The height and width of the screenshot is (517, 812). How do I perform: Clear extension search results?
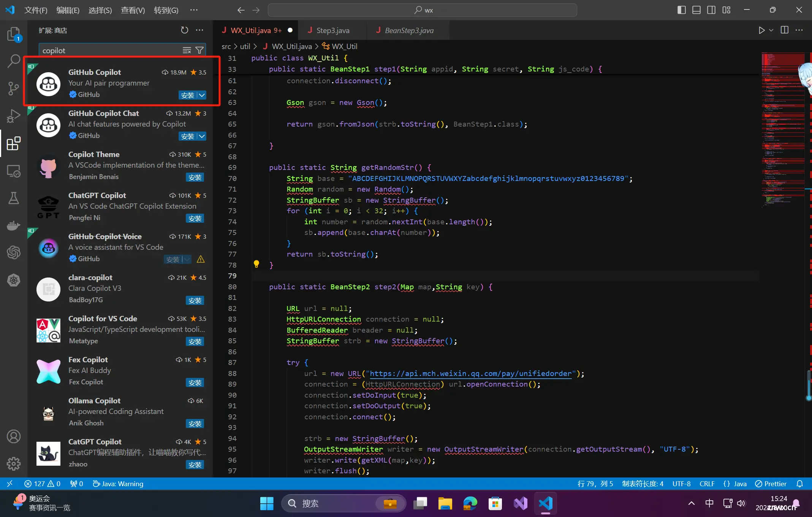click(187, 50)
